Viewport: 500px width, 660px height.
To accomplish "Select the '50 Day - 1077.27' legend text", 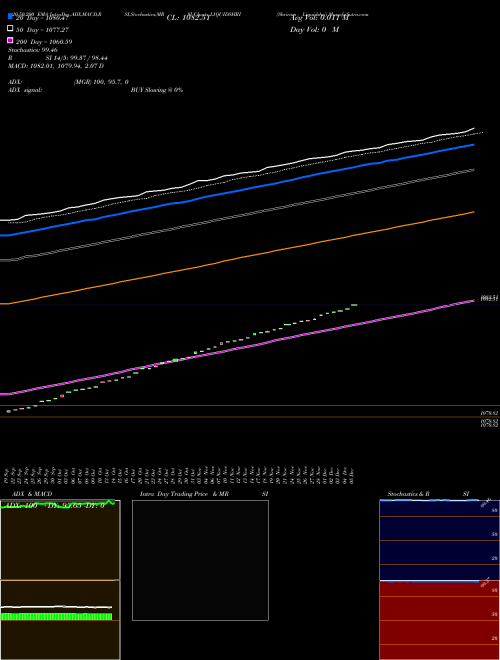I will 42,30.
